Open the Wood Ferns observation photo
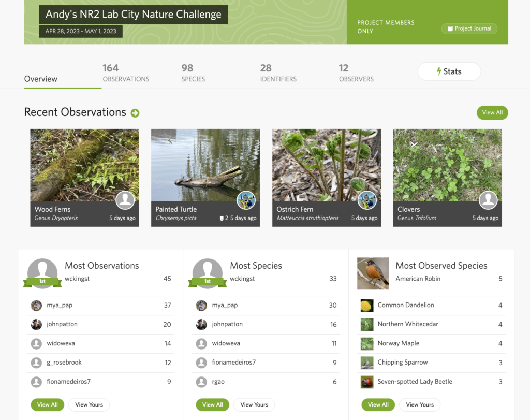This screenshot has width=530, height=420. (x=84, y=165)
